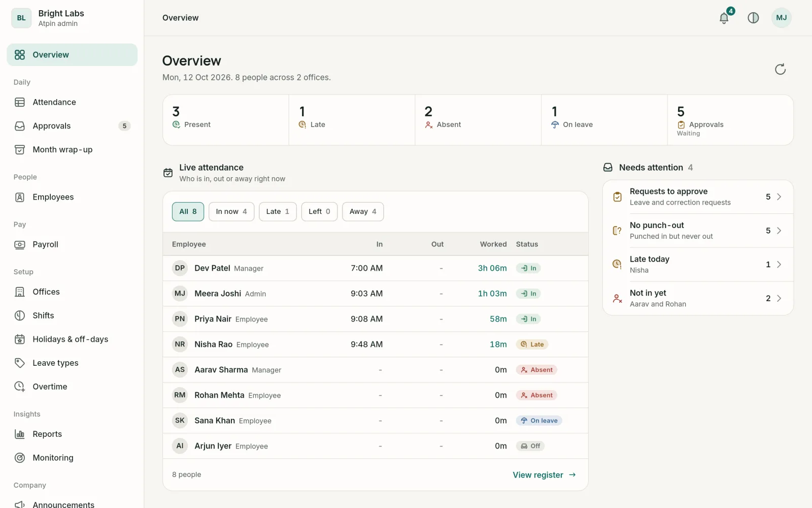Click Arjun Iyer's AI avatar

(180, 446)
